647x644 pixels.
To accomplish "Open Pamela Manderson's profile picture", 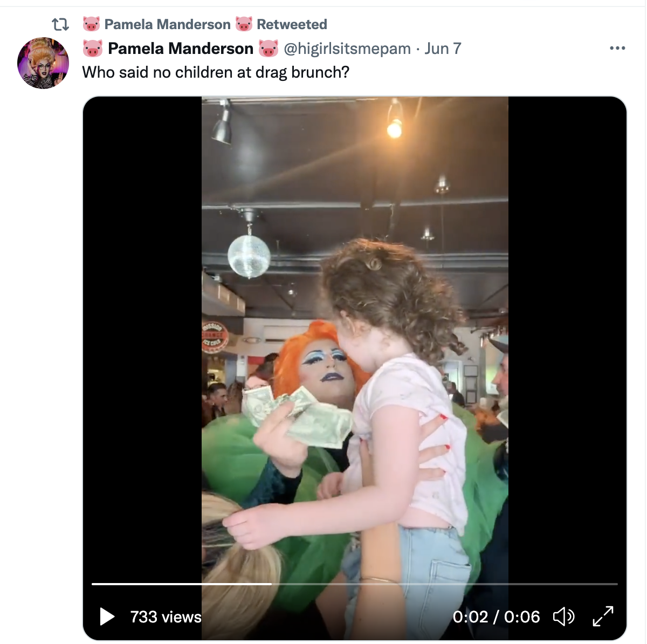I will click(x=43, y=63).
